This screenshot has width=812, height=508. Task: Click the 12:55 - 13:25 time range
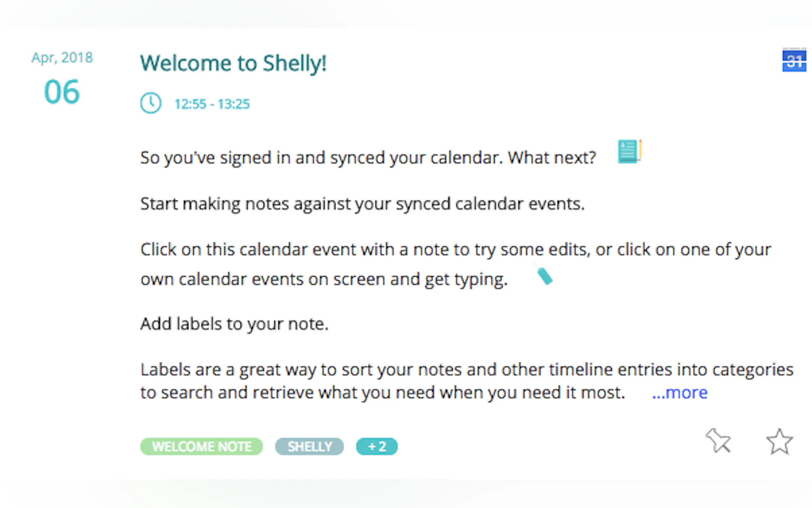pyautogui.click(x=212, y=104)
